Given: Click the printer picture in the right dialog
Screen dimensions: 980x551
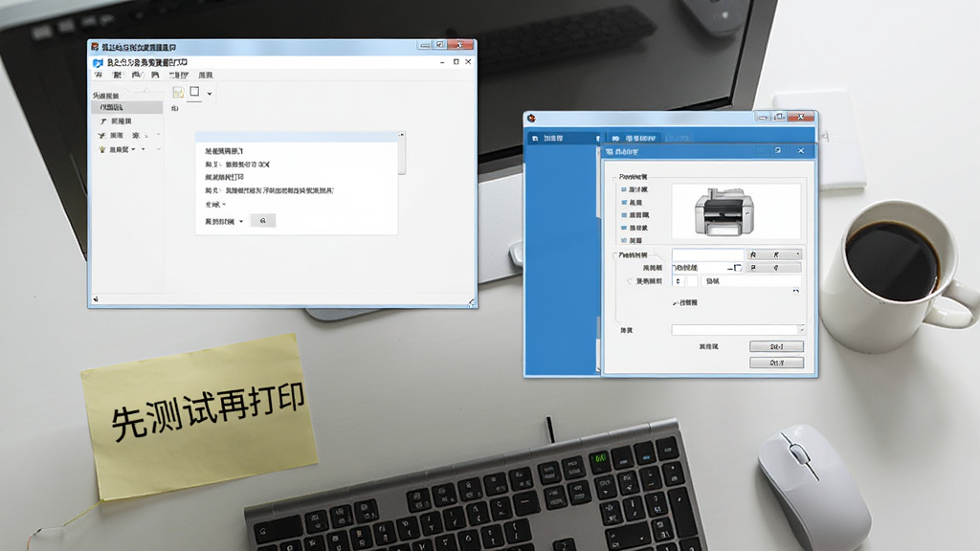Looking at the screenshot, I should pos(724,211).
